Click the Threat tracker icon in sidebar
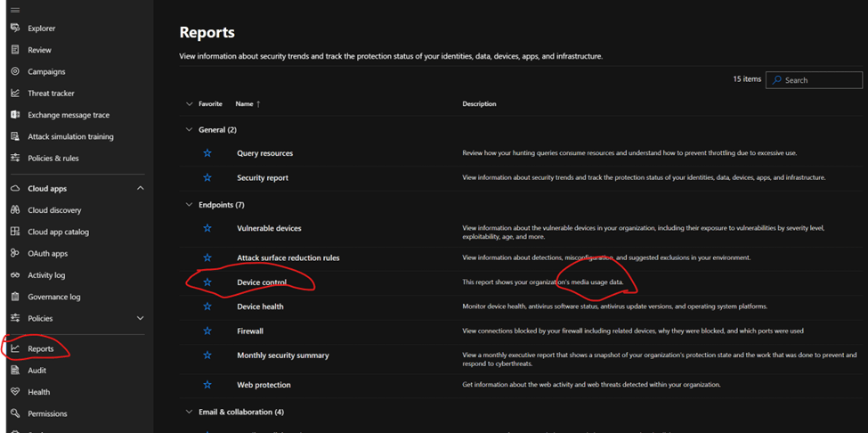Viewport: 868px width, 433px height. coord(15,94)
